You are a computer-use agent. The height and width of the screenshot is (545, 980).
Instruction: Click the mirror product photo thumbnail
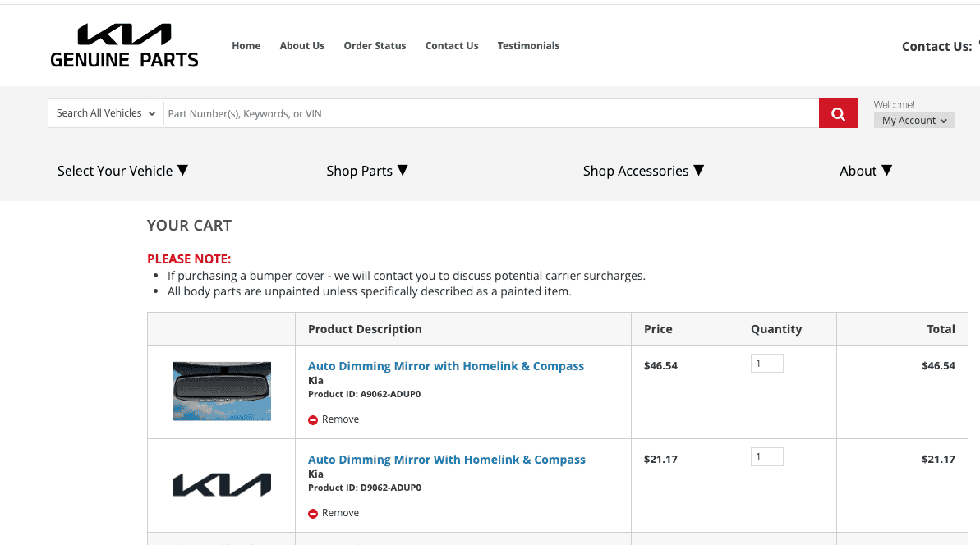(222, 392)
